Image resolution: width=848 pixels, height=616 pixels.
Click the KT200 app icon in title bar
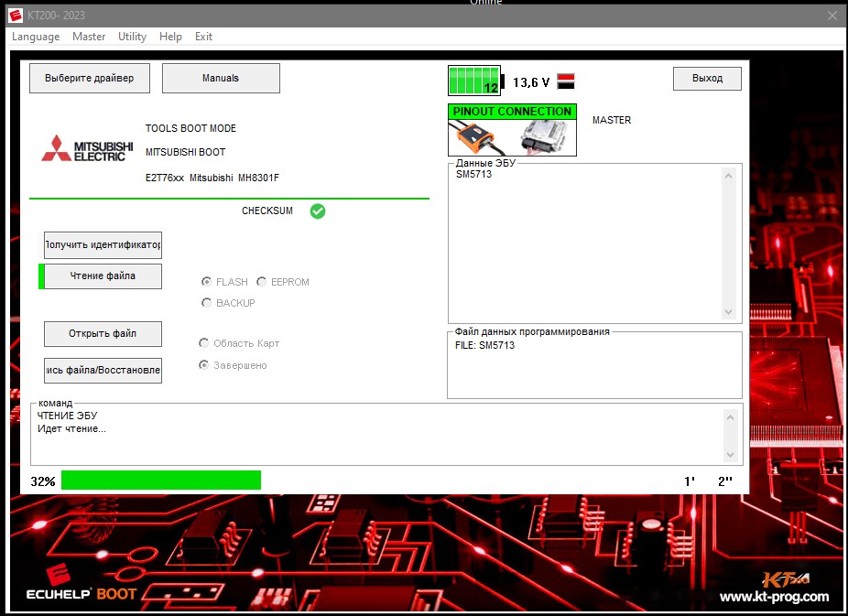click(x=15, y=16)
